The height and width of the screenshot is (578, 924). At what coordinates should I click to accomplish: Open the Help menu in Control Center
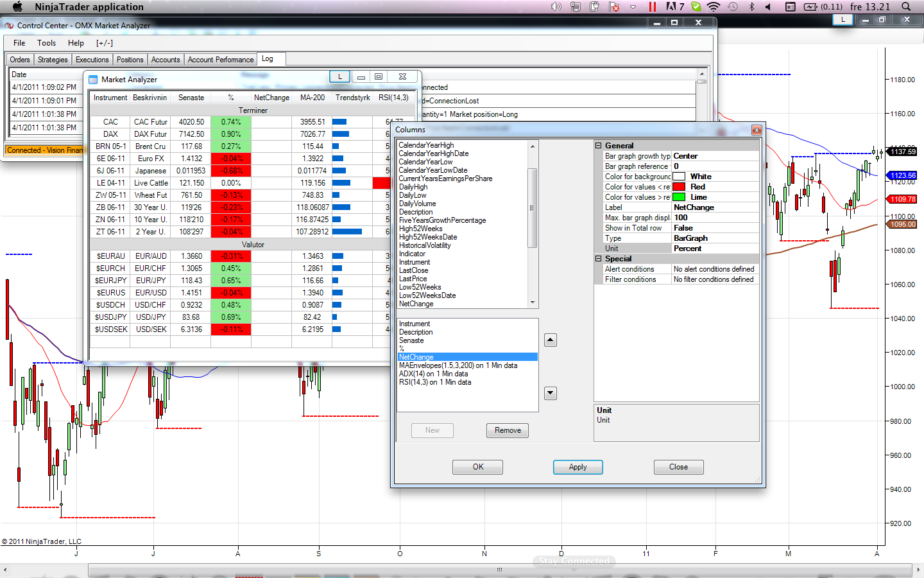76,43
